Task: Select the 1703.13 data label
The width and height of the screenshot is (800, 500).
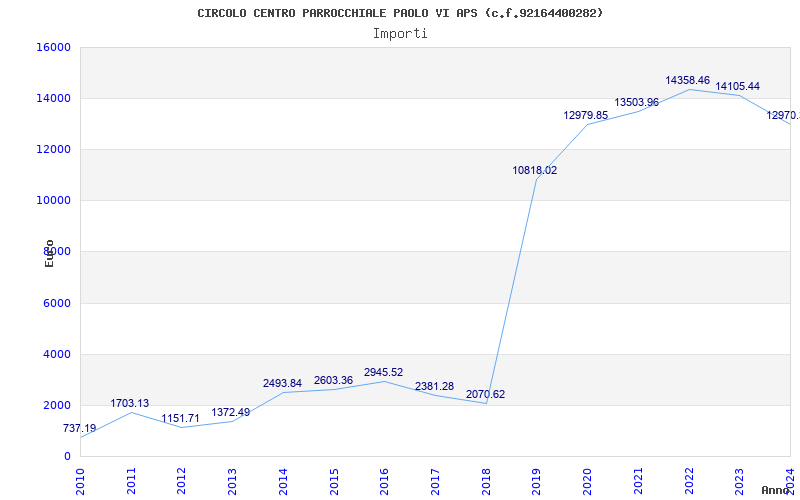Action: [x=130, y=404]
